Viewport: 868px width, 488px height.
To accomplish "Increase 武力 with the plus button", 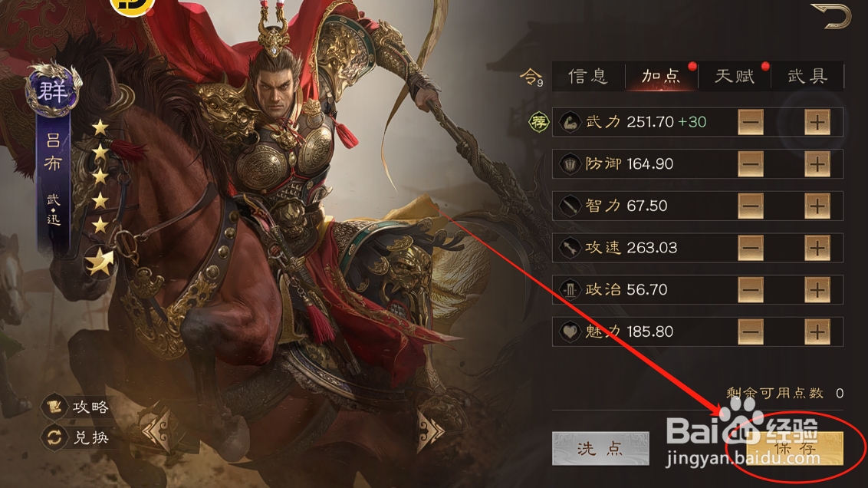I will click(817, 123).
